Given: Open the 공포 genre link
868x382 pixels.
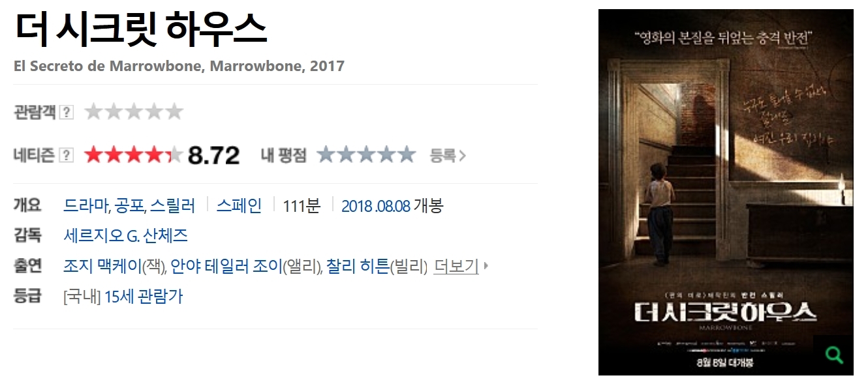Looking at the screenshot, I should coord(129,206).
